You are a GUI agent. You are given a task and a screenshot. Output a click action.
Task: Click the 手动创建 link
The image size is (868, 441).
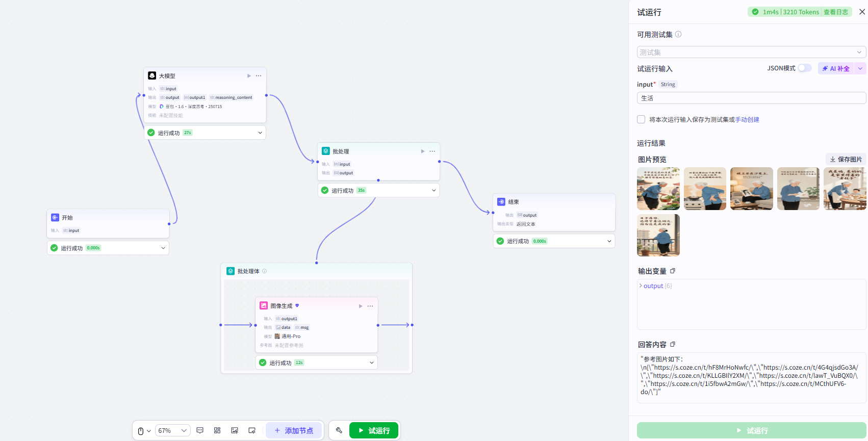coord(747,119)
